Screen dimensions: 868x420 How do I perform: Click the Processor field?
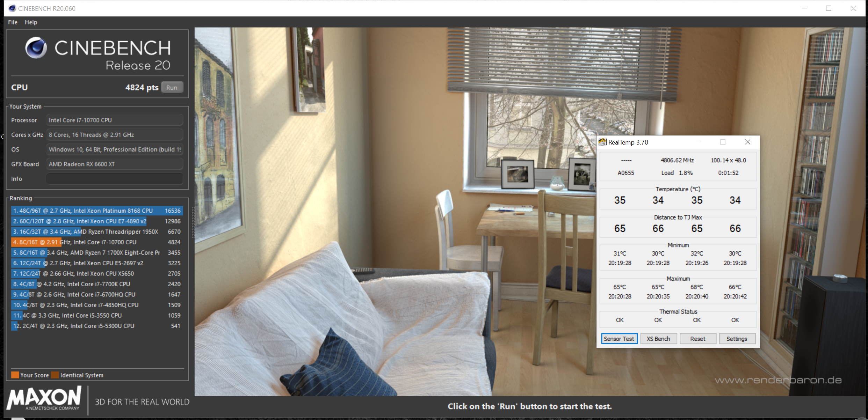115,120
